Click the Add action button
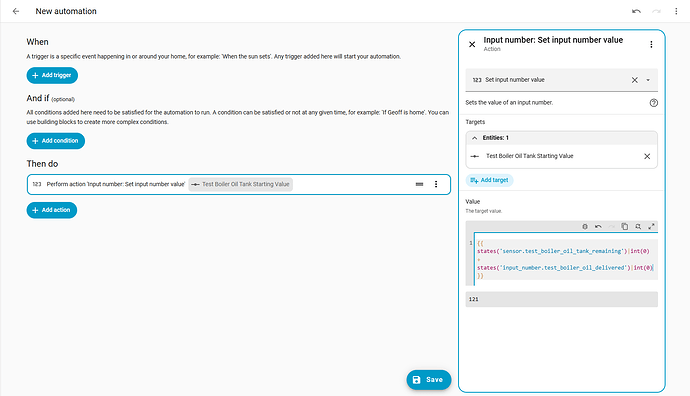This screenshot has width=690, height=396. [x=51, y=210]
